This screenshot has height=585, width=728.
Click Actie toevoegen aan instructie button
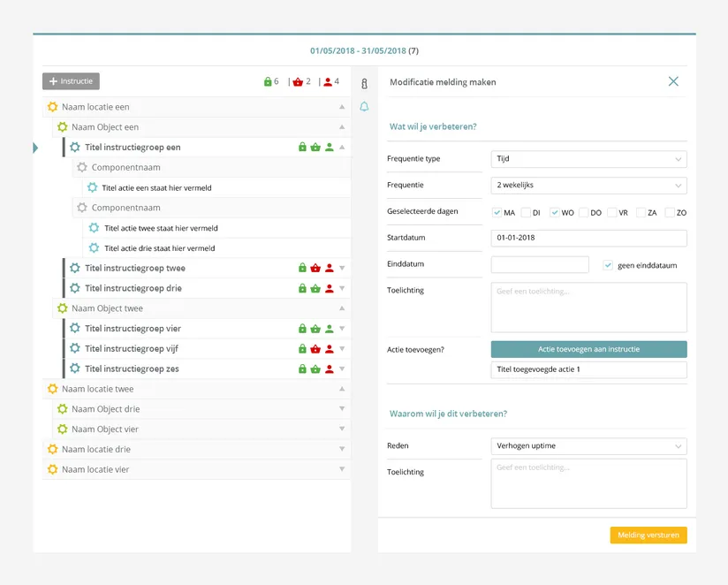tap(588, 350)
